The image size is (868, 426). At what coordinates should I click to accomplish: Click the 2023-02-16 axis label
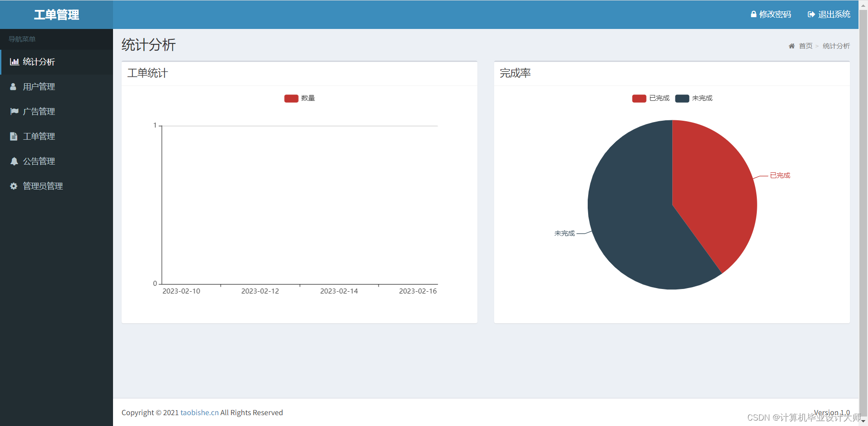tap(418, 291)
